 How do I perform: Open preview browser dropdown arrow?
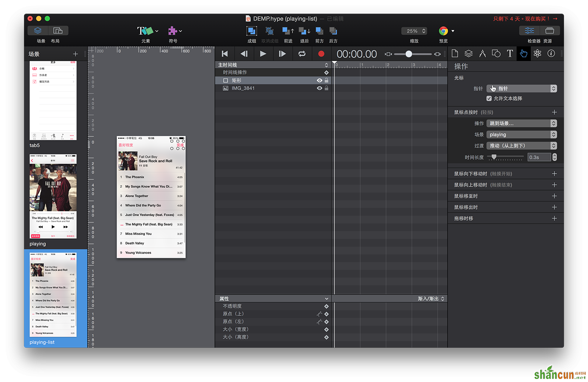453,31
